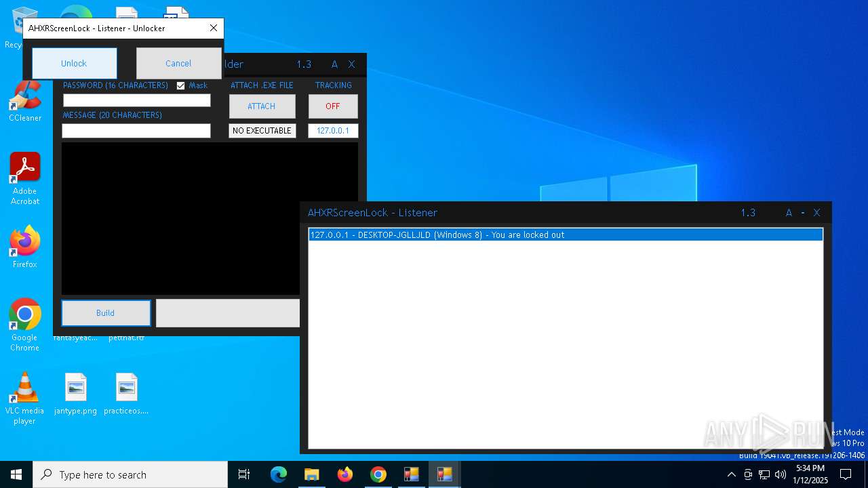The height and width of the screenshot is (488, 868).
Task: Minimize the Listener window
Action: (803, 213)
